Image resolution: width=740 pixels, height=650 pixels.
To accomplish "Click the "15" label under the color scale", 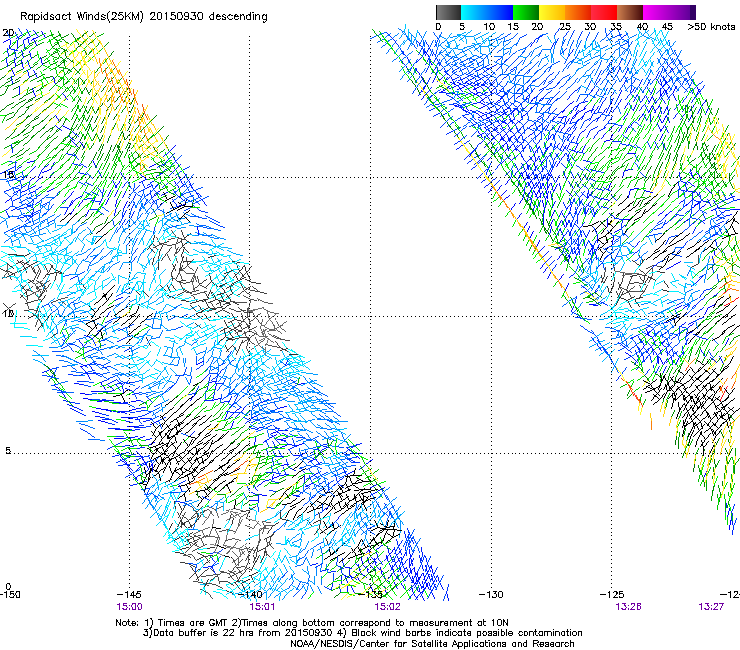I will 513,27.
